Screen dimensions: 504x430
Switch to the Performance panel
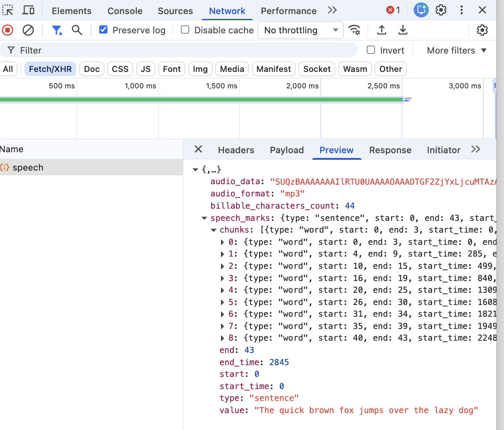[289, 11]
